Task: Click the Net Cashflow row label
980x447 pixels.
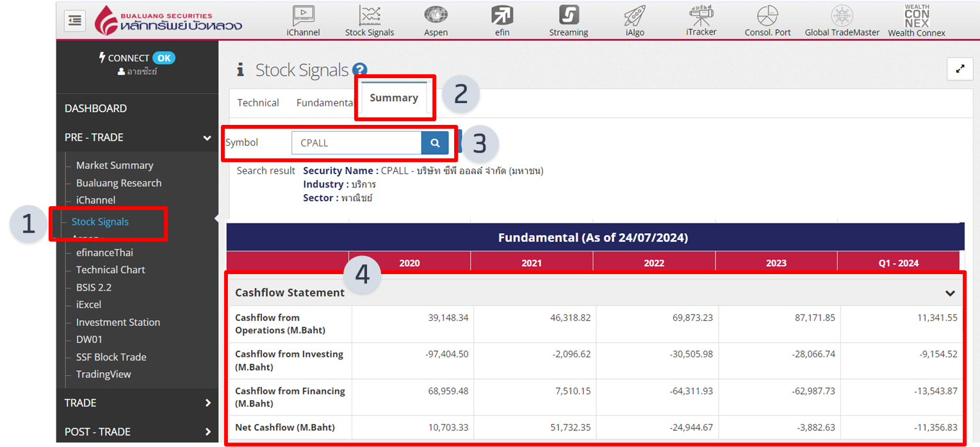Action: pos(284,428)
